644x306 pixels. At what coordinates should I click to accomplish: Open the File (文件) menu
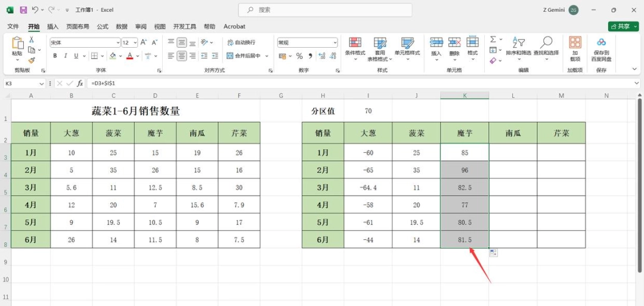[x=13, y=26]
